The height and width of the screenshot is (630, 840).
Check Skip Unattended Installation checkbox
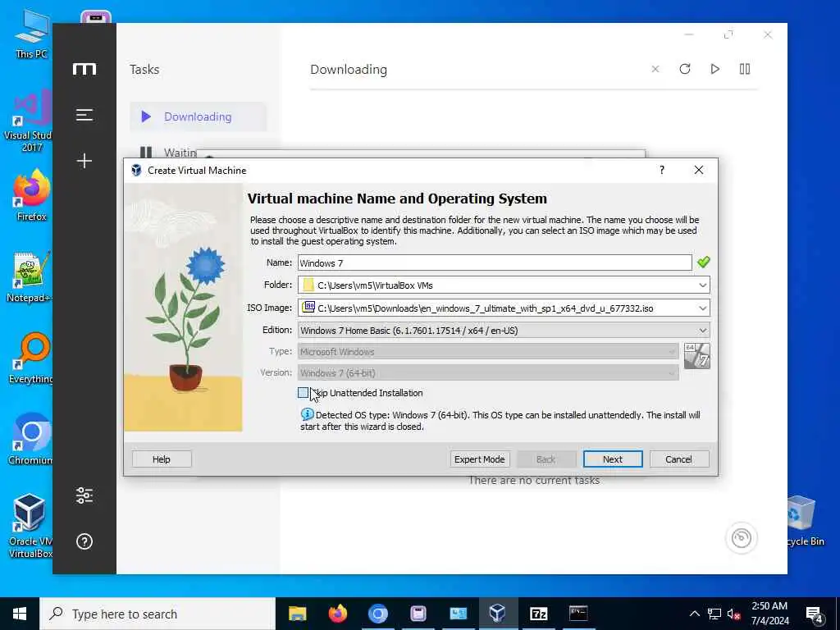pyautogui.click(x=304, y=393)
